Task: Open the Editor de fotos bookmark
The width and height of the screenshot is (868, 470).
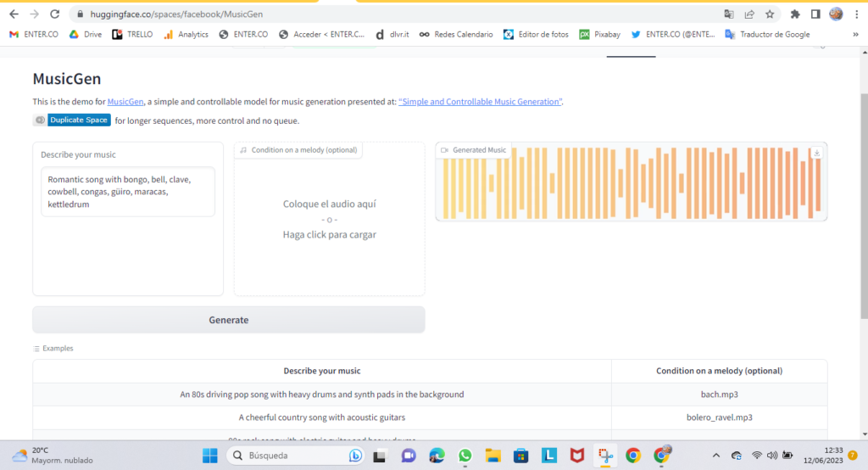Action: coord(536,35)
